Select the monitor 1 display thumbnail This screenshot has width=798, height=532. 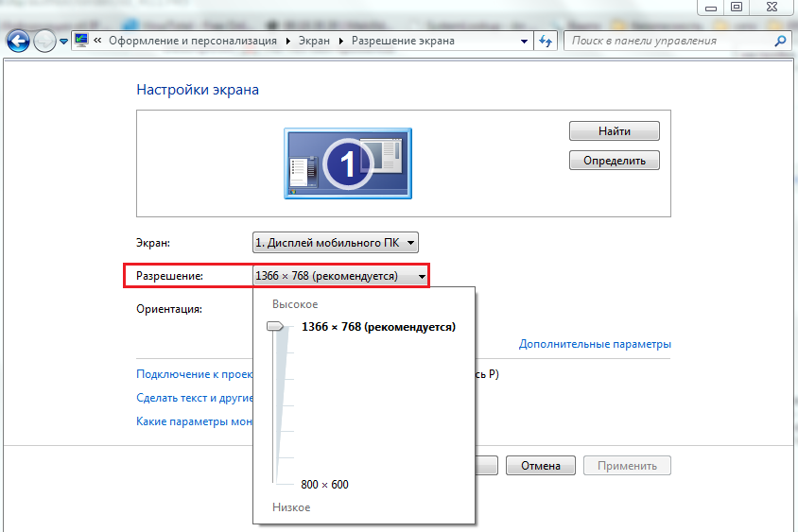(x=347, y=164)
